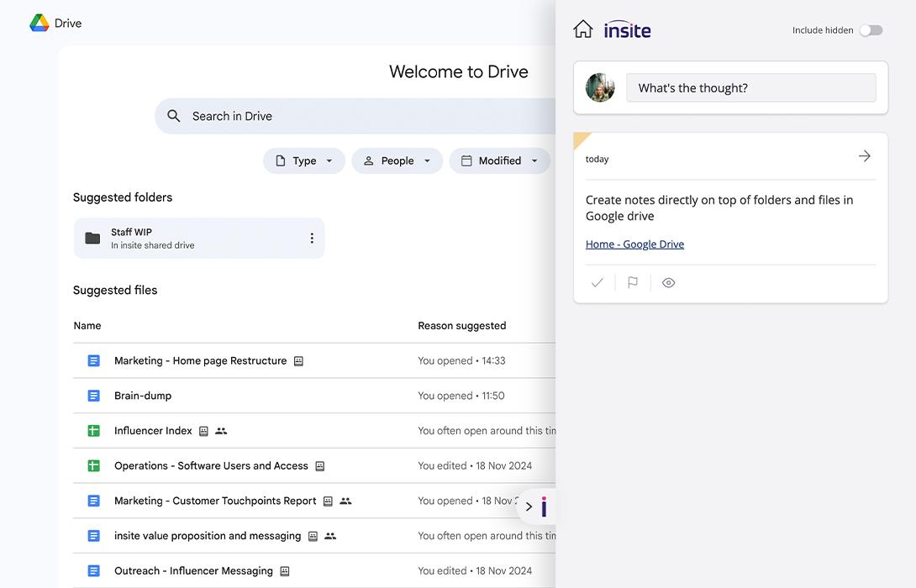Click the home icon in the insite panel
916x588 pixels.
point(583,28)
